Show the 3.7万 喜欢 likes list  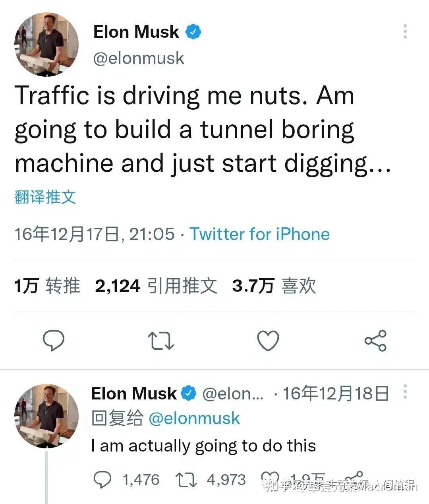(274, 286)
